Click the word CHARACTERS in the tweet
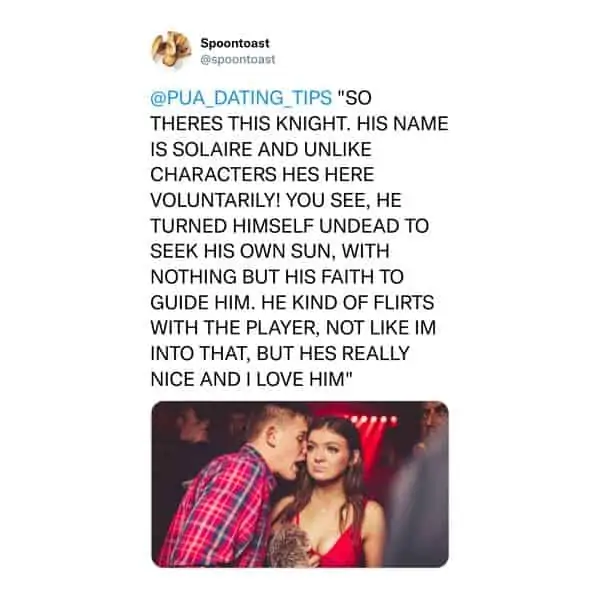The width and height of the screenshot is (599, 599). 213,175
